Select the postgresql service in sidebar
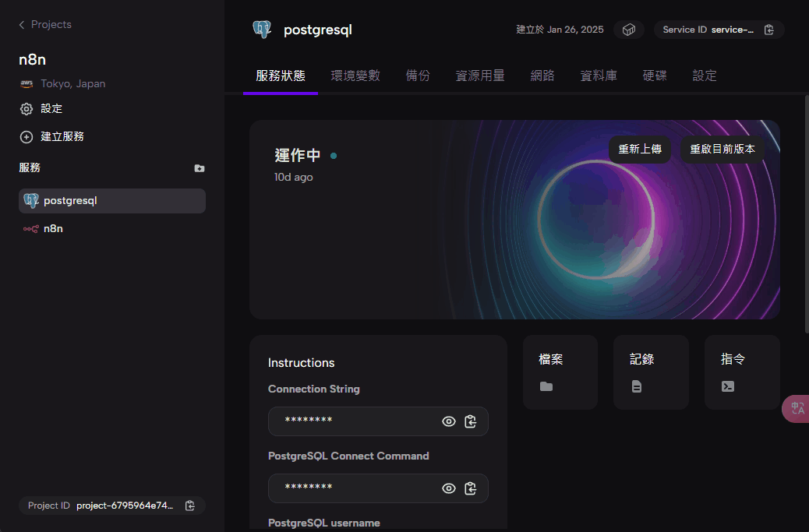The width and height of the screenshot is (809, 532). point(112,200)
